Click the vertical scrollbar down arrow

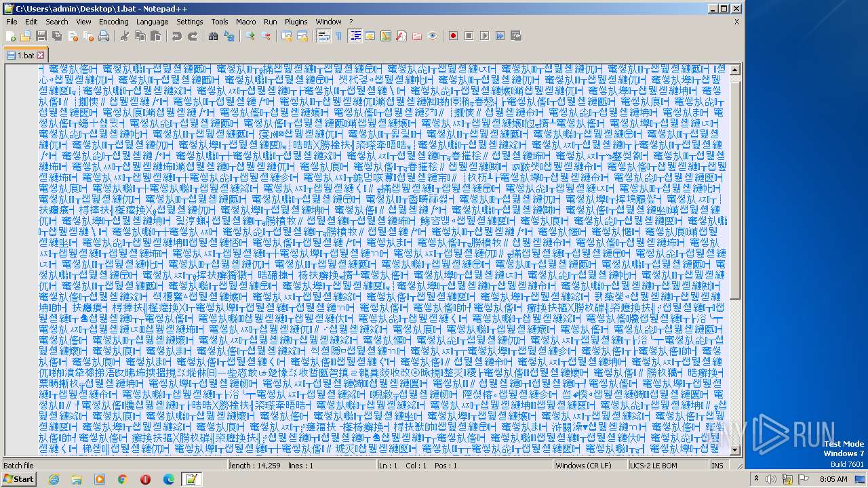coord(735,450)
